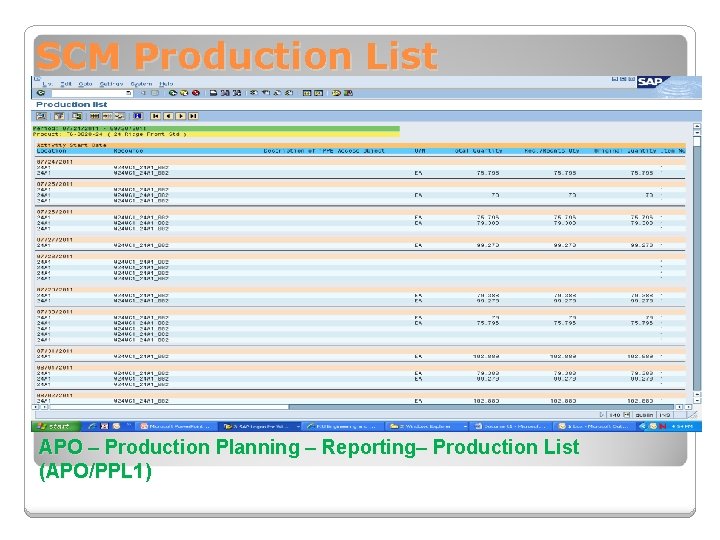This screenshot has height=540, width=720.
Task: Click the red Cancel icon
Action: coord(196,93)
